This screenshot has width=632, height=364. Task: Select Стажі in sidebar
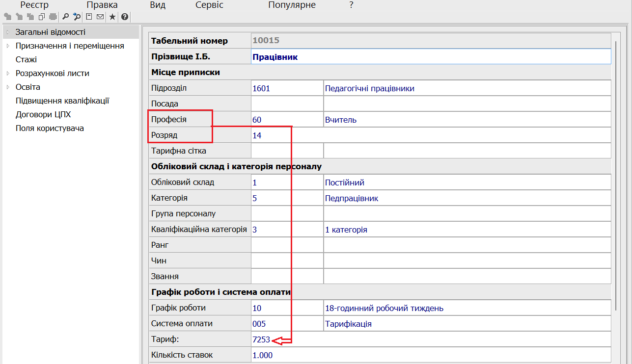[x=26, y=60]
